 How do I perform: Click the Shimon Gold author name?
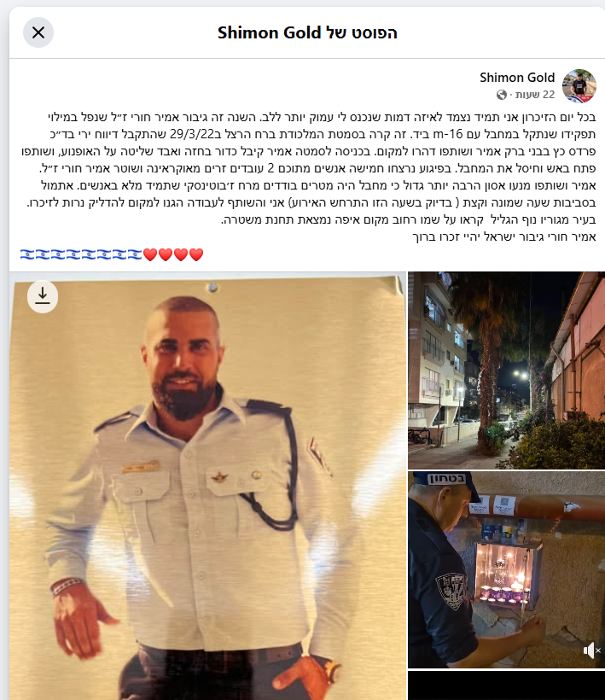[517, 78]
